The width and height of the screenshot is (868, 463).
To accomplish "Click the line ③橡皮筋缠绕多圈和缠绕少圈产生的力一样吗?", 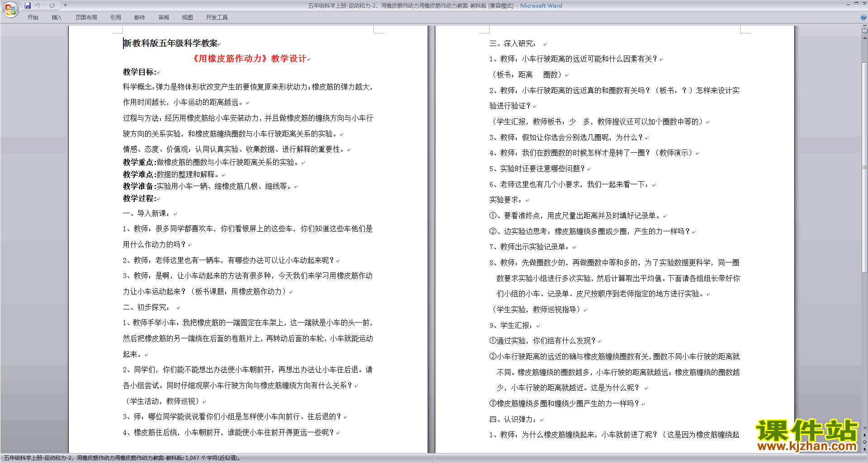I will [x=565, y=404].
